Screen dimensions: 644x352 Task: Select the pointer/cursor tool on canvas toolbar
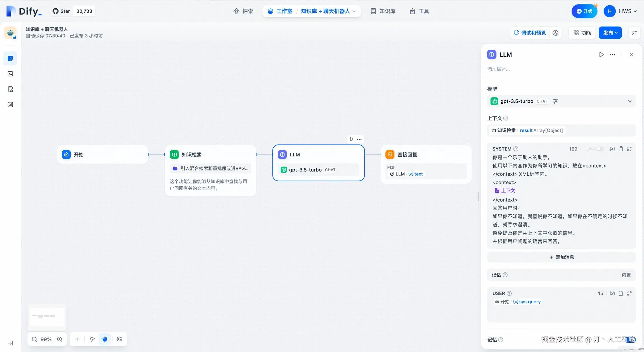click(91, 339)
